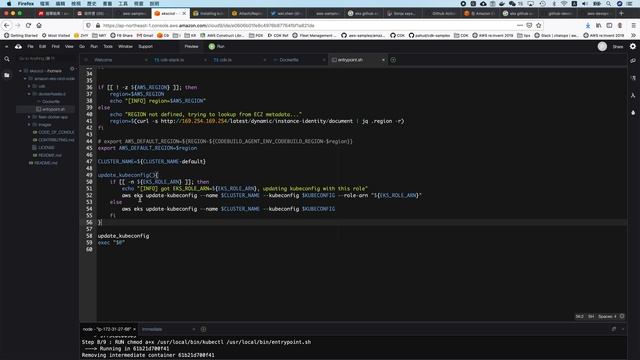Collapse the Cloud9 menu bar arrow
The width and height of the screenshot is (640, 360).
(x=6, y=47)
